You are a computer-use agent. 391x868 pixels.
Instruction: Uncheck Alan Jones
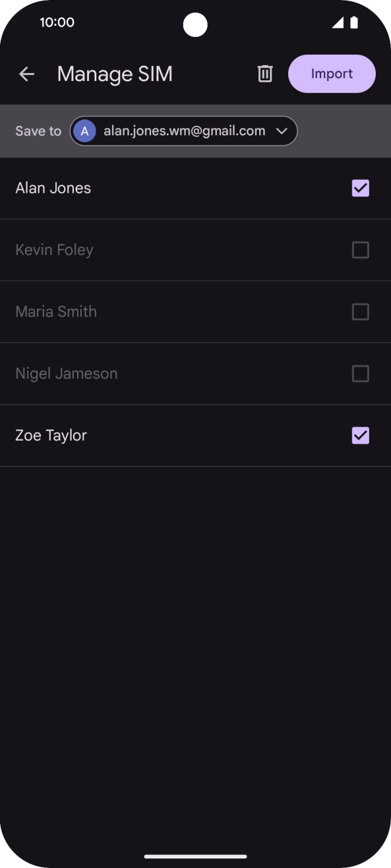coord(360,188)
